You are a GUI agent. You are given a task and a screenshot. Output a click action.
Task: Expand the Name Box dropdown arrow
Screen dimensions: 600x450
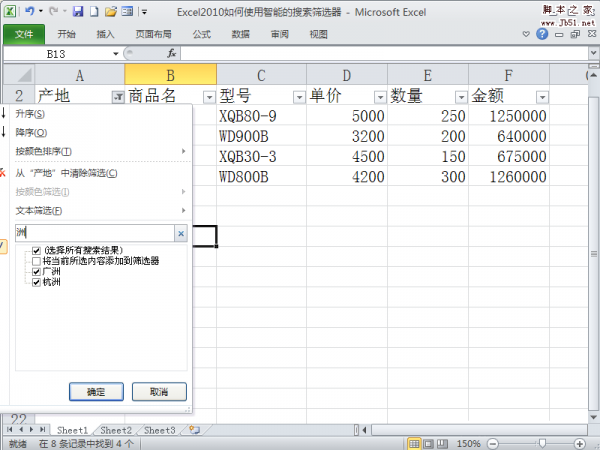(x=116, y=54)
